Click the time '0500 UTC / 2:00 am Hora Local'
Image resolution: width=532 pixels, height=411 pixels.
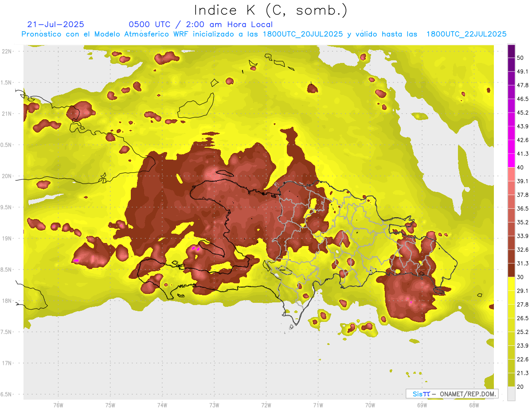tap(200, 24)
